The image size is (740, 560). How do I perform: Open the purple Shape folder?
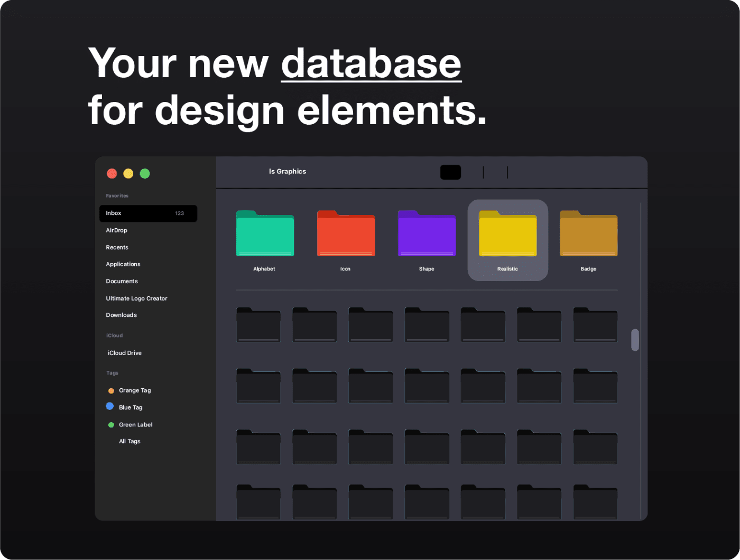pos(427,234)
